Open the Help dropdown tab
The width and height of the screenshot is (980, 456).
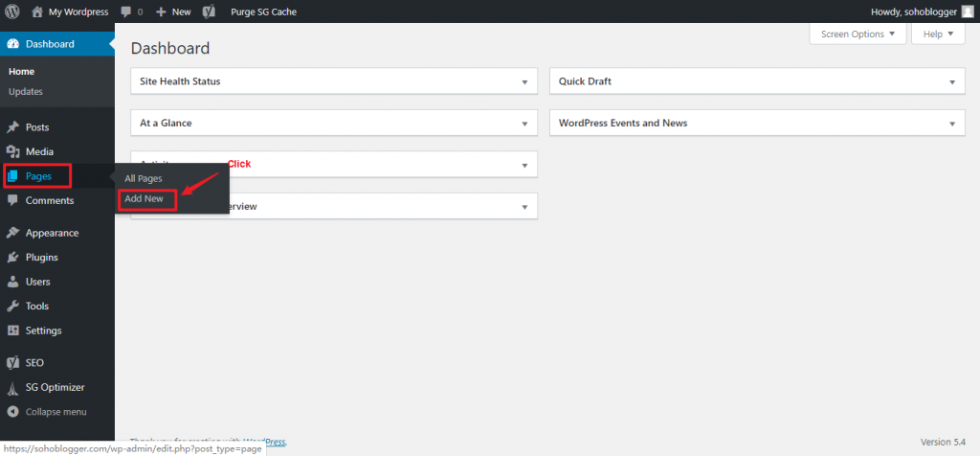938,34
